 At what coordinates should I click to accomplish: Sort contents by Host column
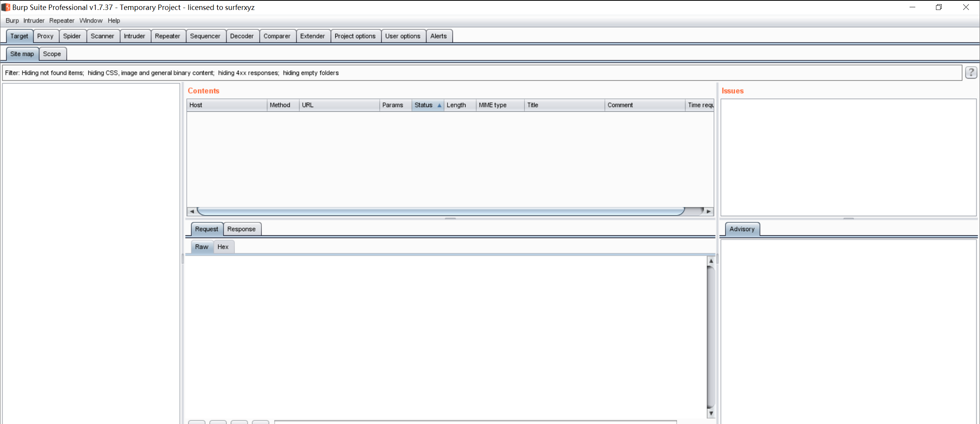[x=227, y=105]
